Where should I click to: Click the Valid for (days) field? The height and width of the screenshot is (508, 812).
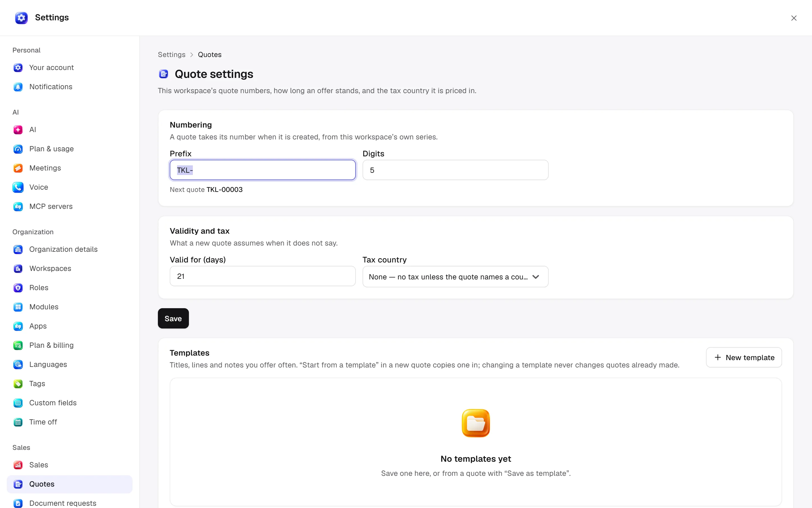tap(262, 276)
